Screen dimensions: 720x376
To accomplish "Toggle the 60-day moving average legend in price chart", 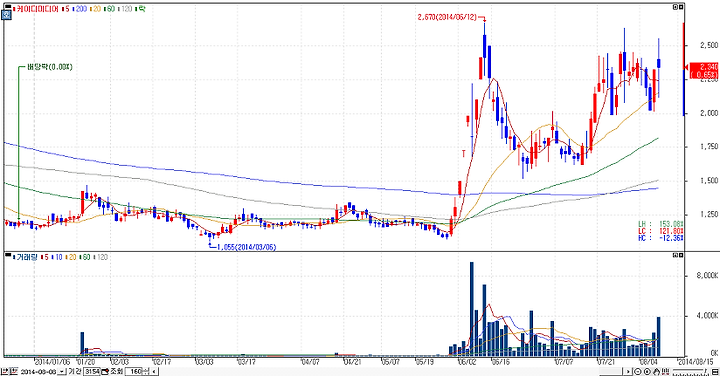I will click(110, 9).
